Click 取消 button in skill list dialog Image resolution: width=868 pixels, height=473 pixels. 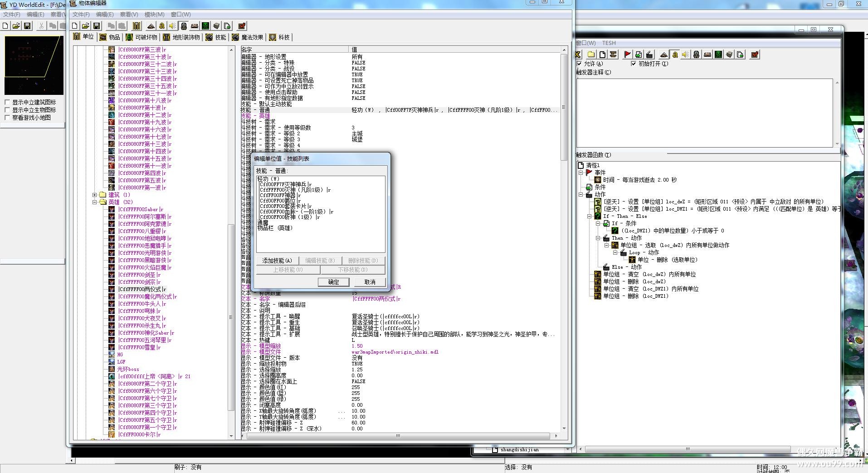(x=370, y=282)
